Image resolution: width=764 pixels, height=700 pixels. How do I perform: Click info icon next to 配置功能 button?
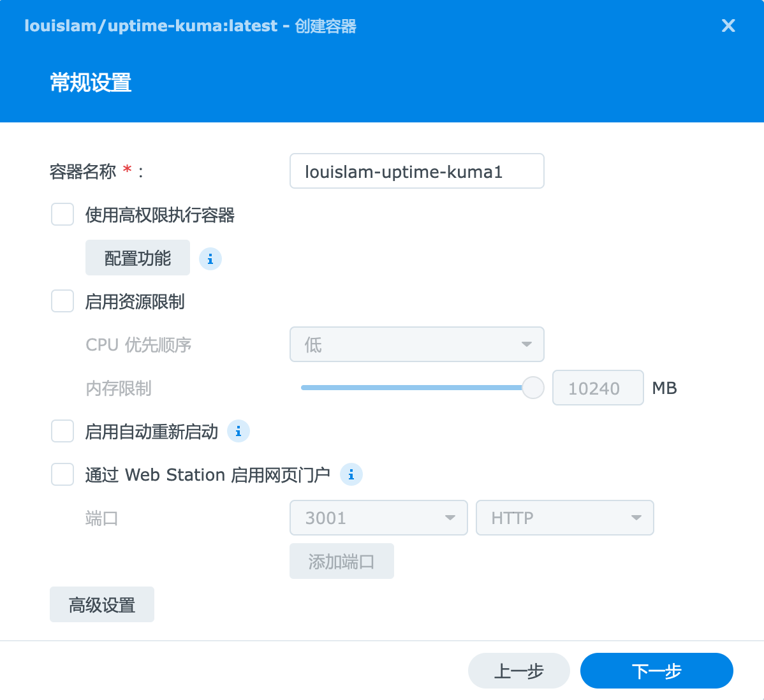[x=210, y=259]
